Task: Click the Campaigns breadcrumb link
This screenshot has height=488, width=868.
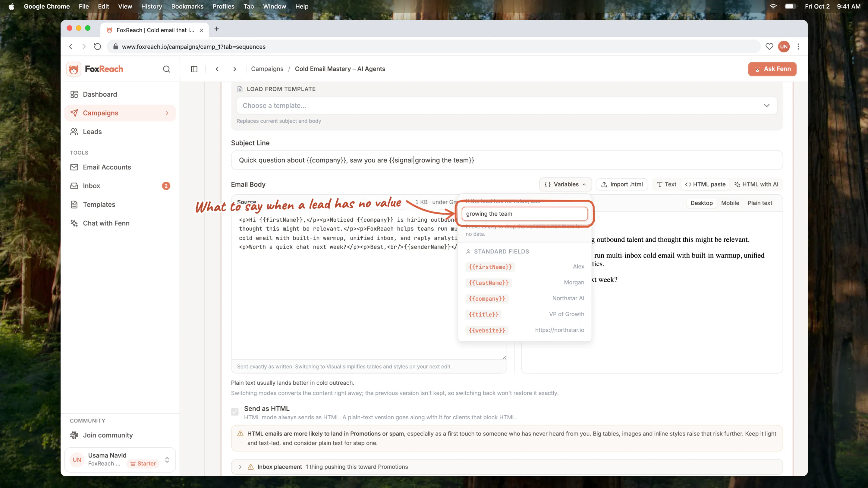Action: tap(267, 69)
